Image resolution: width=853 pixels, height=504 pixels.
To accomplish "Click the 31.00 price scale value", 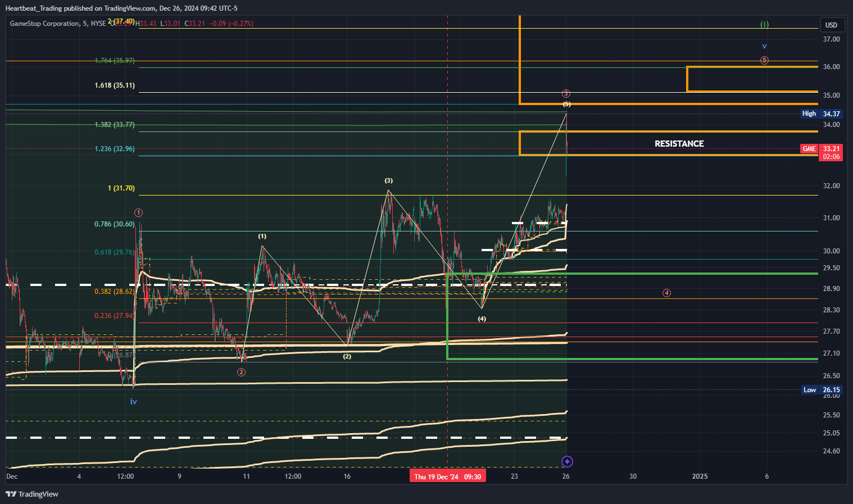I will 831,218.
